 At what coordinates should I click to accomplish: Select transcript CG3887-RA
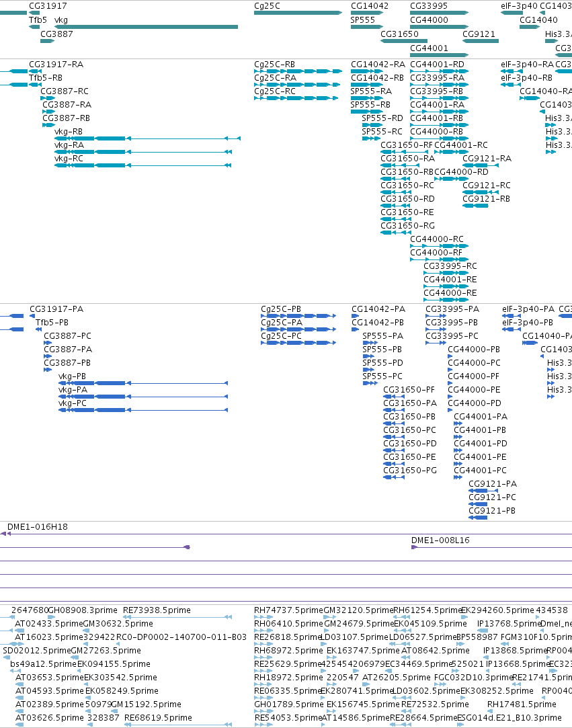(x=67, y=105)
